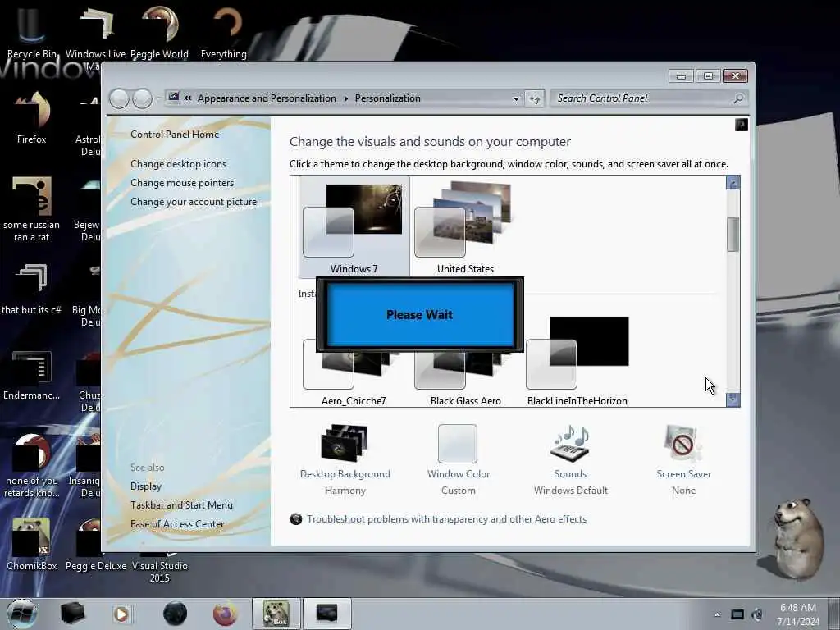The image size is (840, 630).
Task: Open the media player taskbar icon
Action: pyautogui.click(x=121, y=614)
